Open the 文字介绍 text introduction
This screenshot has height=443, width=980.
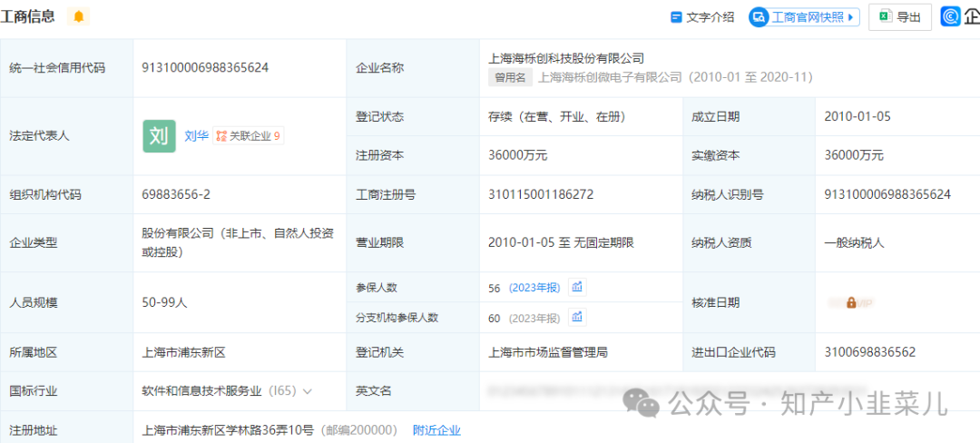[701, 17]
